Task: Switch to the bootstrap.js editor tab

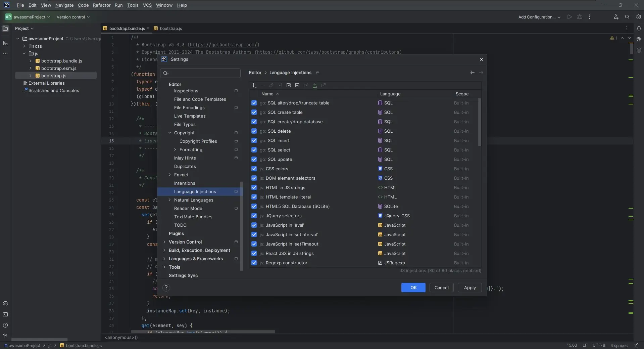Action: pos(171,29)
